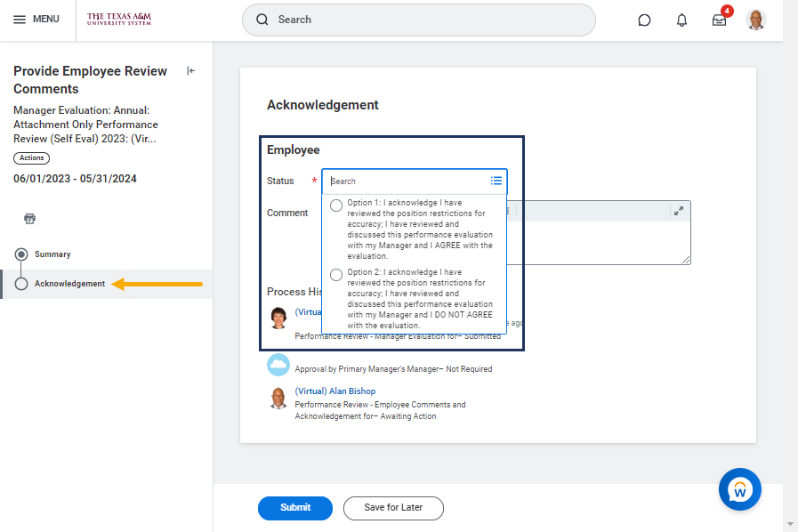The height and width of the screenshot is (532, 798).
Task: Collapse the left side panel
Action: [x=190, y=71]
